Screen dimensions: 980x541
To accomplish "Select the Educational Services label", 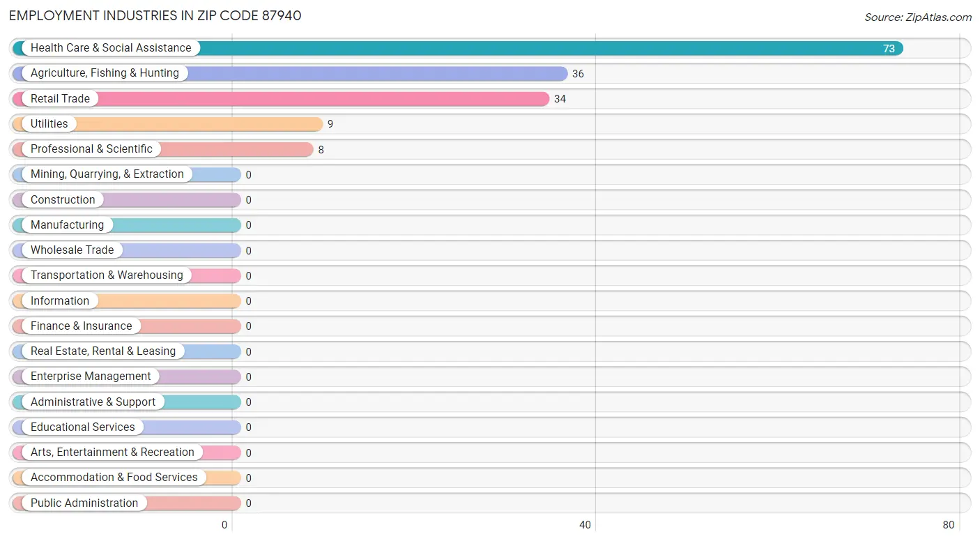I will (83, 427).
